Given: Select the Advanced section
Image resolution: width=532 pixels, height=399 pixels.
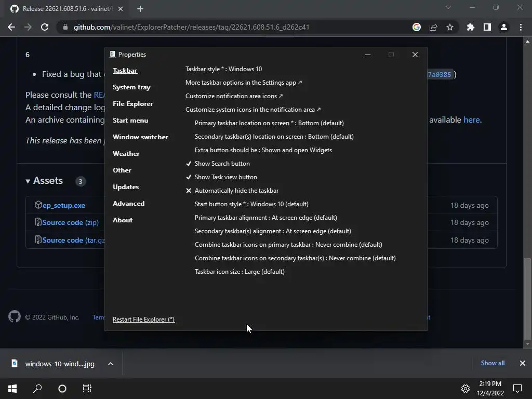Looking at the screenshot, I should point(129,204).
